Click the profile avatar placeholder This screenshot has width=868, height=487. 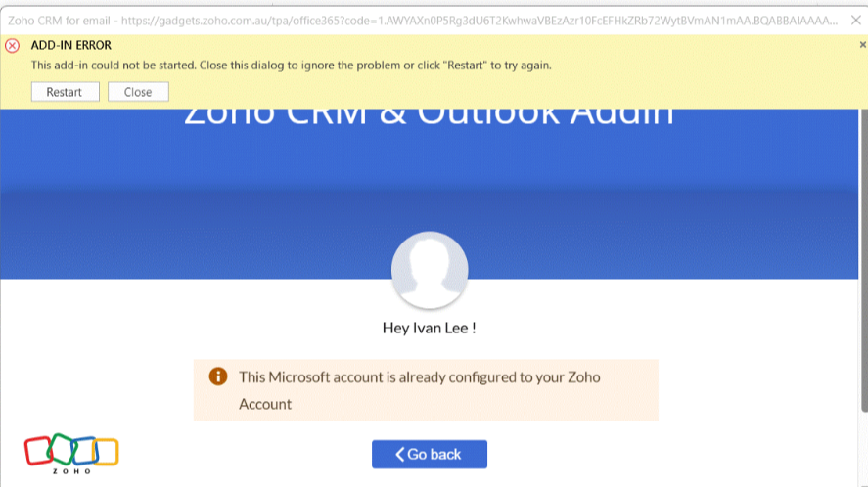[x=430, y=270]
